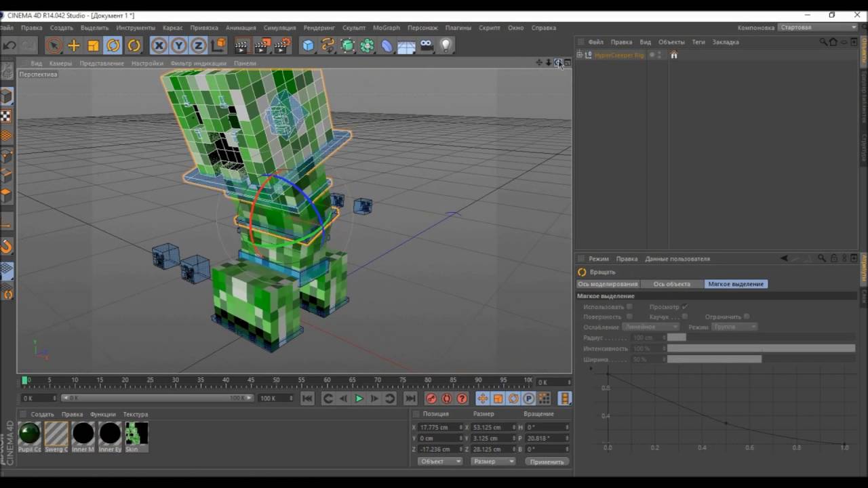Toggle the Просмотр checkbox
The width and height of the screenshot is (868, 488).
tap(685, 307)
